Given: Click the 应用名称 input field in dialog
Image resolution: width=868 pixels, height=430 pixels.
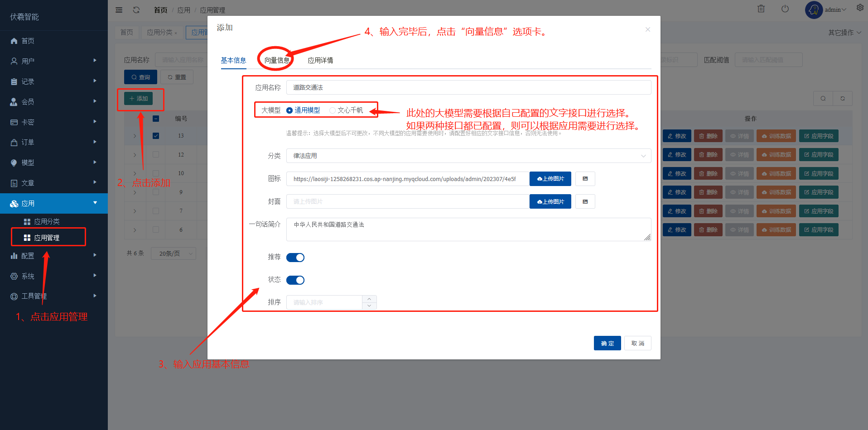Looking at the screenshot, I should (468, 87).
